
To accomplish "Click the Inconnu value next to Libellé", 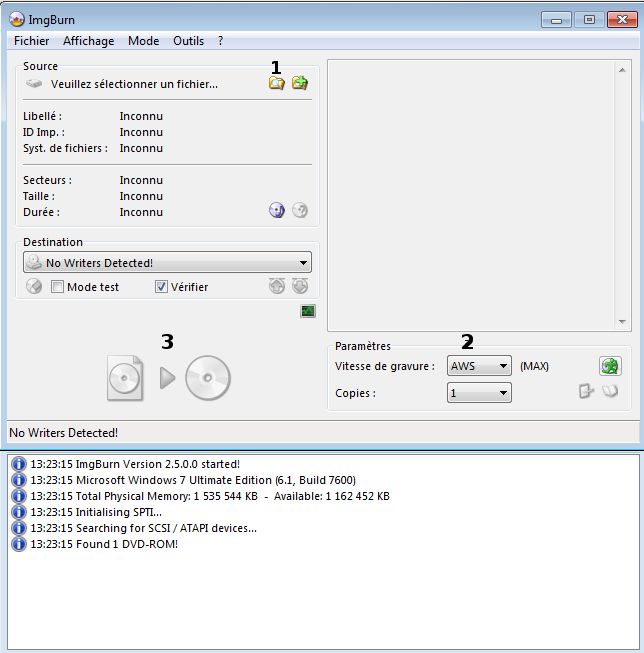I will [141, 116].
